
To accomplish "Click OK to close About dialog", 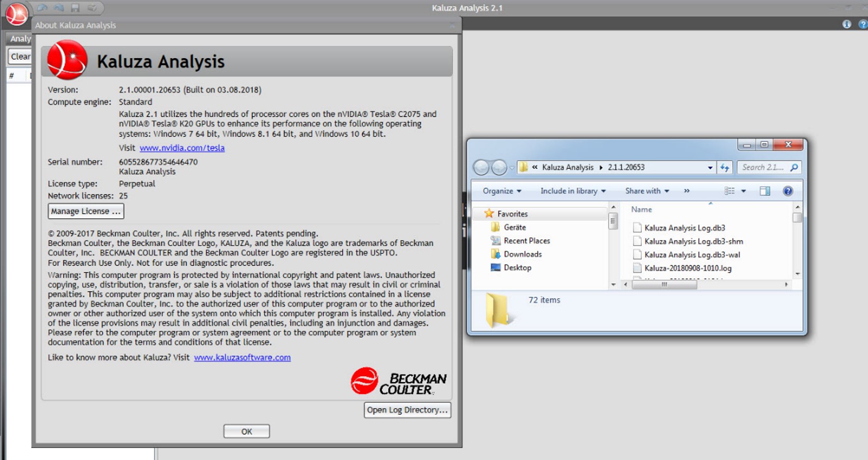I will 246,431.
